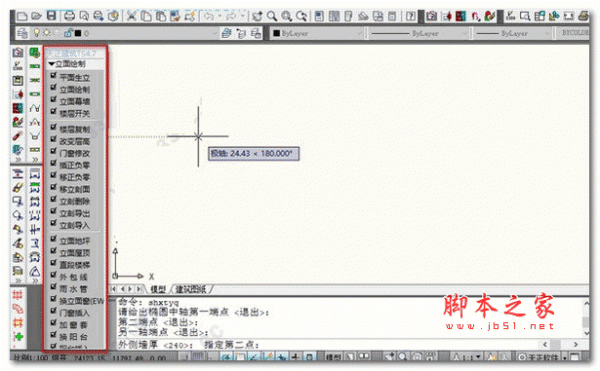Viewport: 600px width, 371px height.
Task: Select the Zoom Window magnifier tool
Action: [x=287, y=16]
